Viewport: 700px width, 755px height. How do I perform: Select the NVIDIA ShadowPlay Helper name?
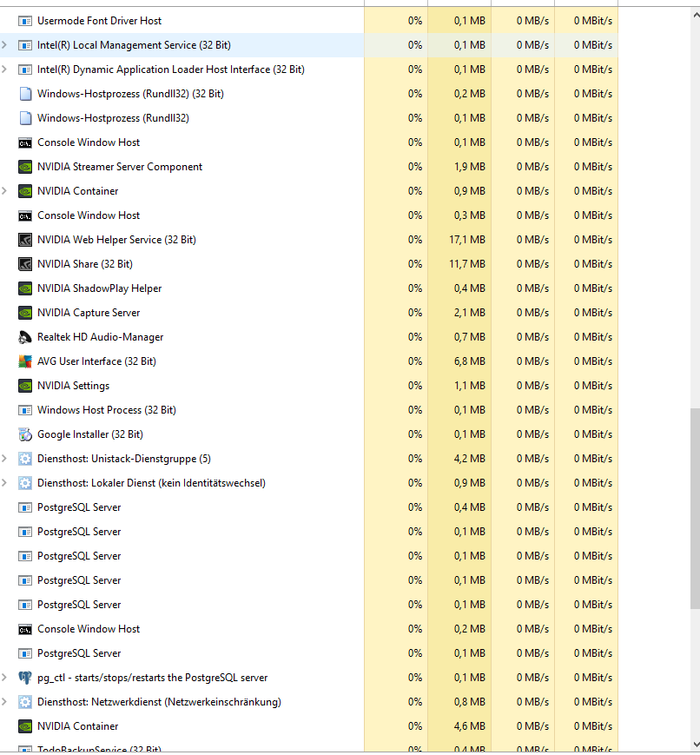(99, 288)
